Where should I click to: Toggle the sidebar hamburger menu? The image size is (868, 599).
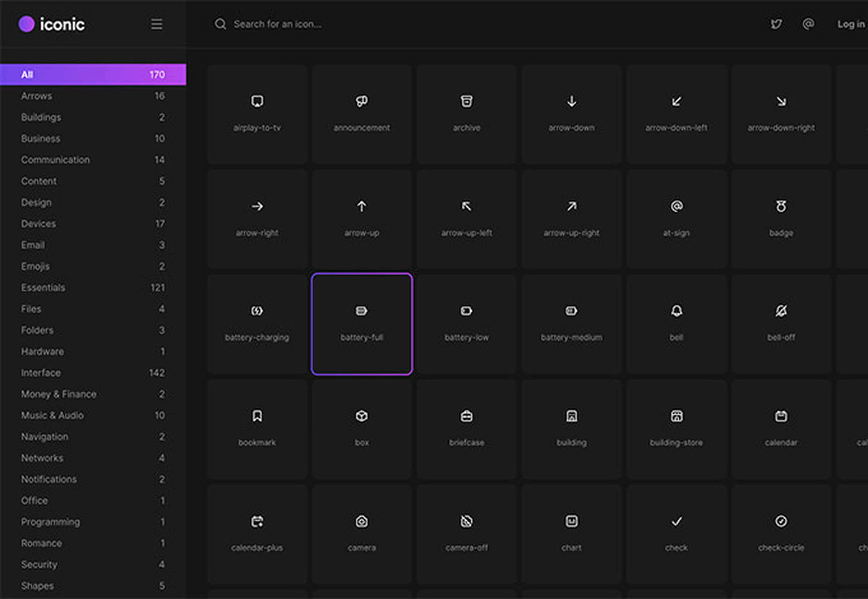[157, 24]
